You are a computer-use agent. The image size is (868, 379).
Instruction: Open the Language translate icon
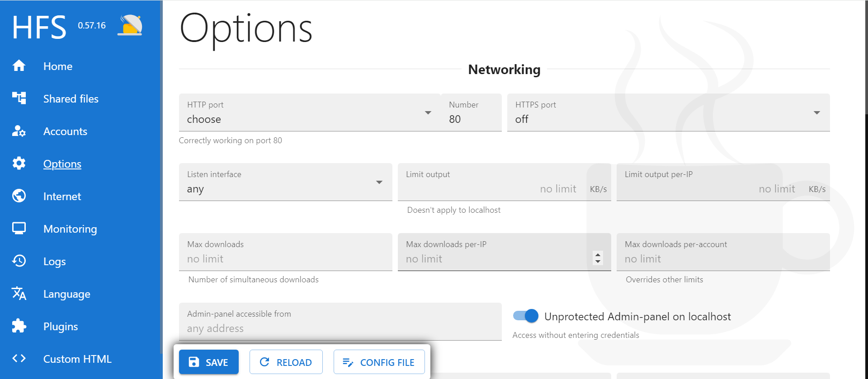[19, 294]
